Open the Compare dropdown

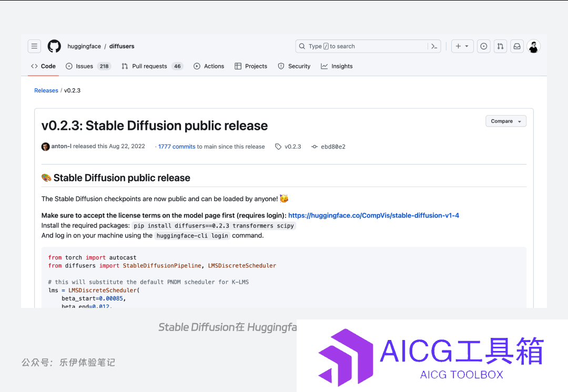click(x=506, y=121)
